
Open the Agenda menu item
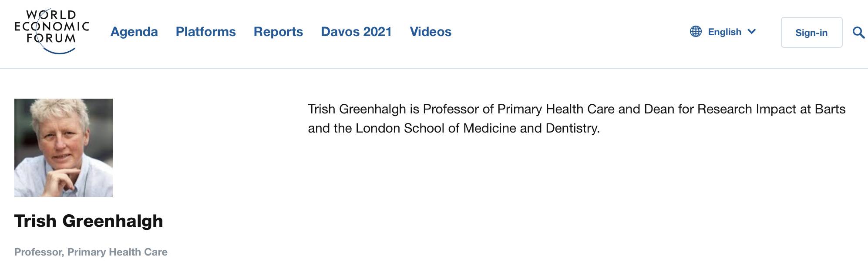(x=134, y=32)
